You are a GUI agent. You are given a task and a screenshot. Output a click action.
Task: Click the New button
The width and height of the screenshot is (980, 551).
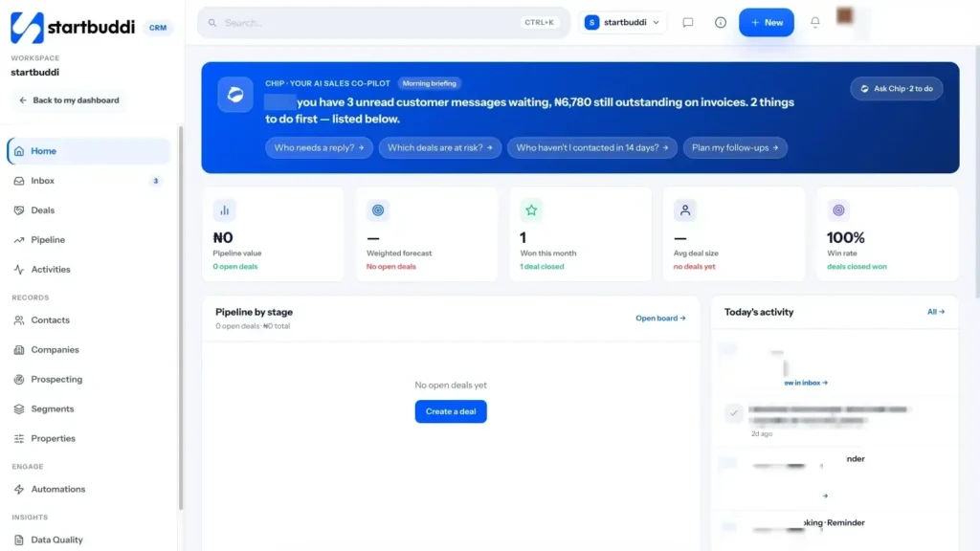767,23
